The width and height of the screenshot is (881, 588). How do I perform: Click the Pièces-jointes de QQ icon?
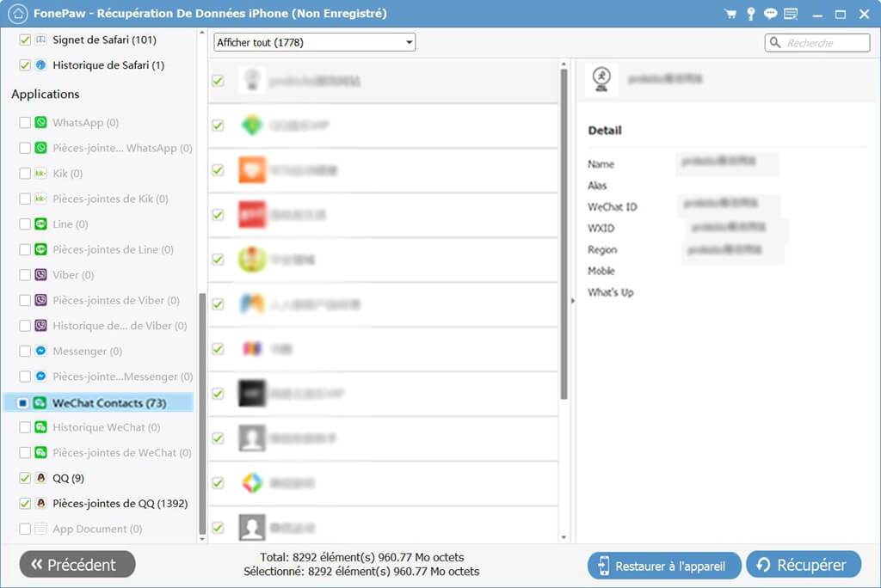pyautogui.click(x=41, y=503)
